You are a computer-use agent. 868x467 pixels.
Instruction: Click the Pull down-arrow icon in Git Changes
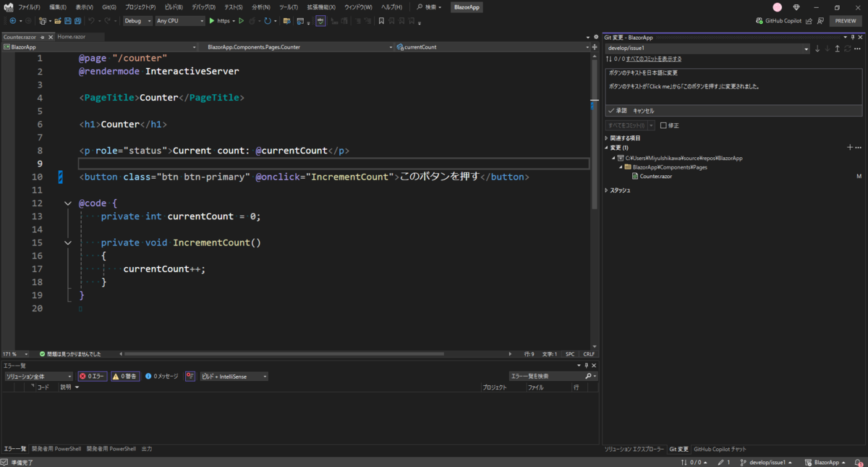coord(827,49)
